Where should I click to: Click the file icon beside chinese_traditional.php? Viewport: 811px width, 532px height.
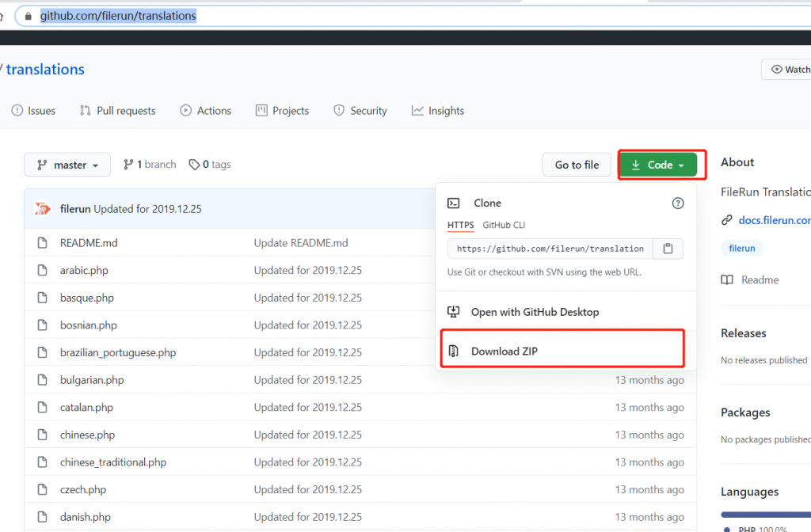[x=43, y=462]
